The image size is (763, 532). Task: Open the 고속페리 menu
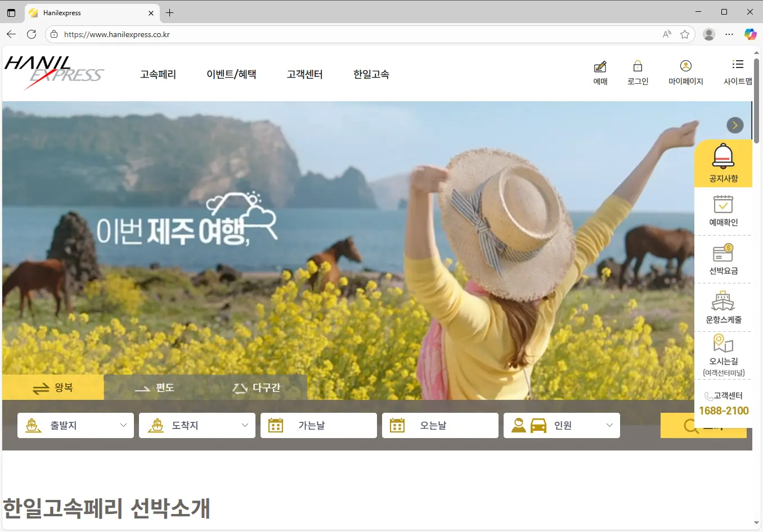[x=158, y=74]
